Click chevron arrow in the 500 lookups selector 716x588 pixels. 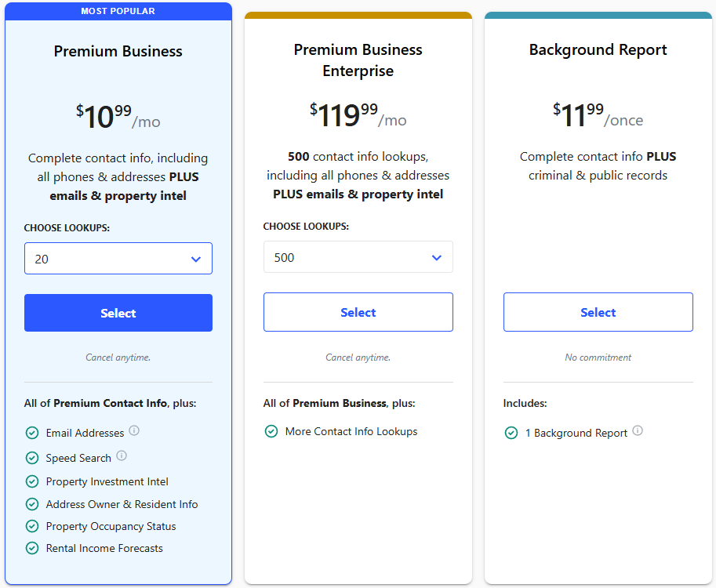coord(437,258)
